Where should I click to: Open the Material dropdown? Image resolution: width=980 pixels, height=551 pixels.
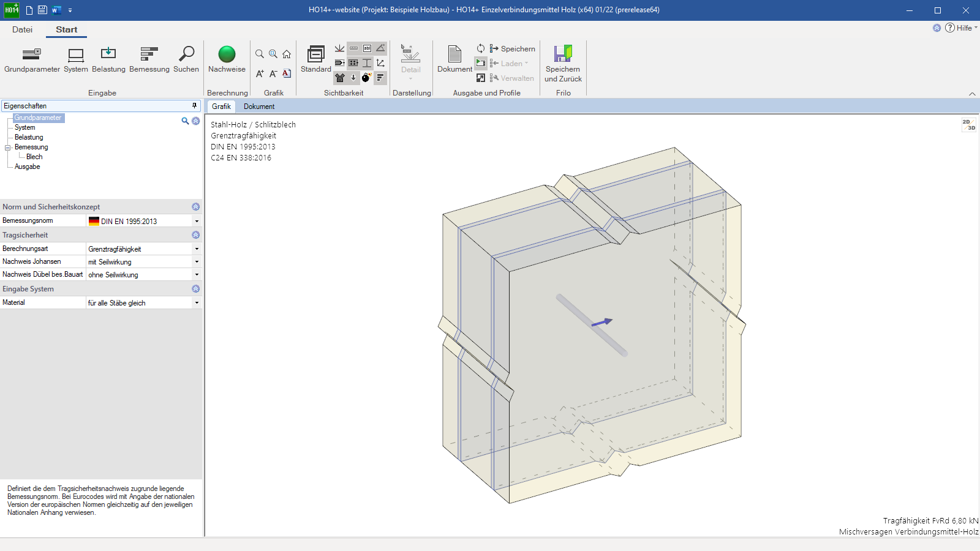point(197,303)
